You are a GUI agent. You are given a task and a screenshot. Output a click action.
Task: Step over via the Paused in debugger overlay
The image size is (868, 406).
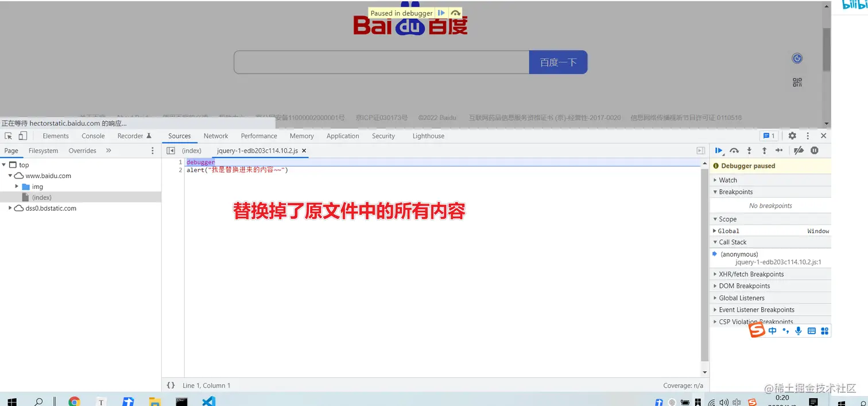455,13
